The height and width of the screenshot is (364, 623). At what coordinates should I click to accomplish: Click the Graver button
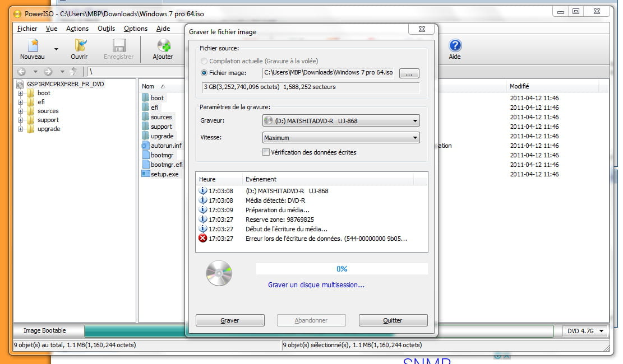(x=230, y=320)
